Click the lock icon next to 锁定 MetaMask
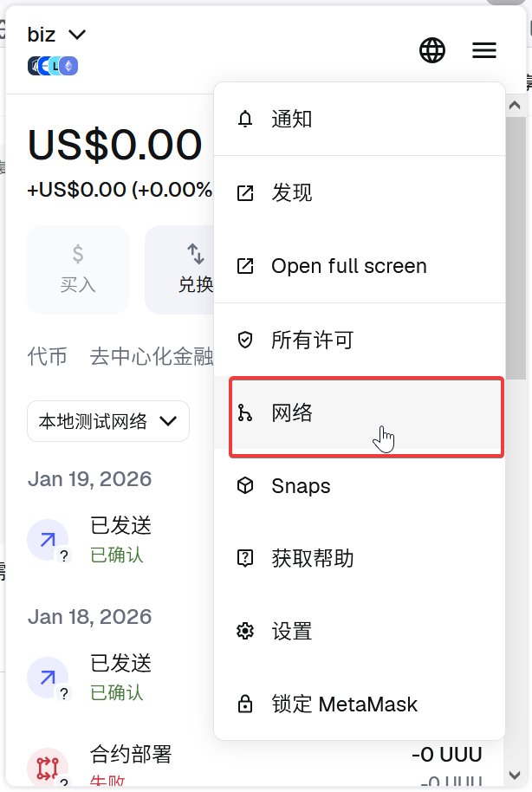 point(245,704)
